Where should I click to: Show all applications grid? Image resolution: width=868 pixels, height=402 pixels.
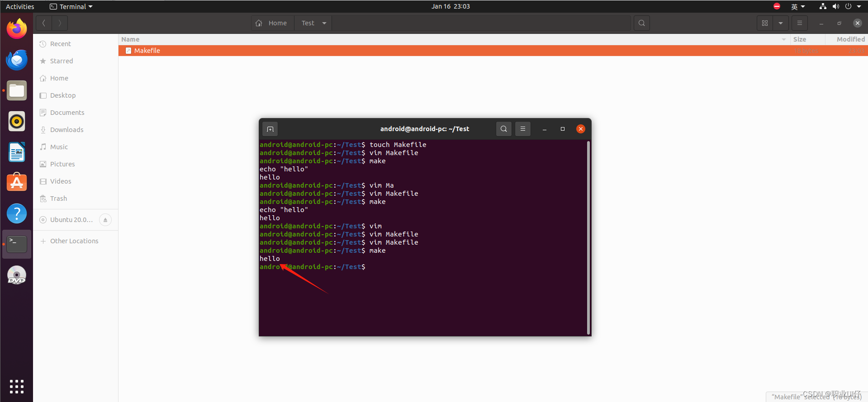point(17,387)
